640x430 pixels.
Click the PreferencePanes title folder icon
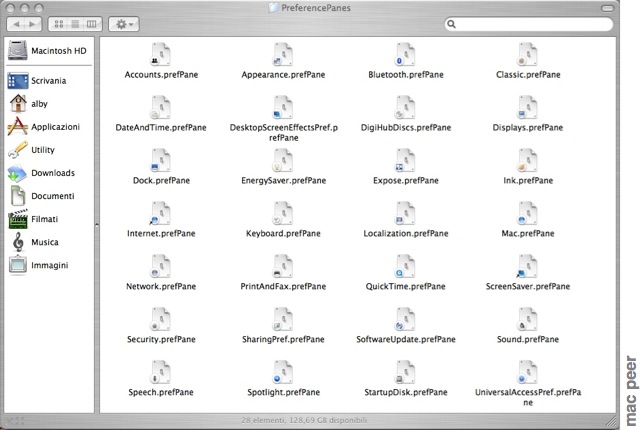[273, 8]
